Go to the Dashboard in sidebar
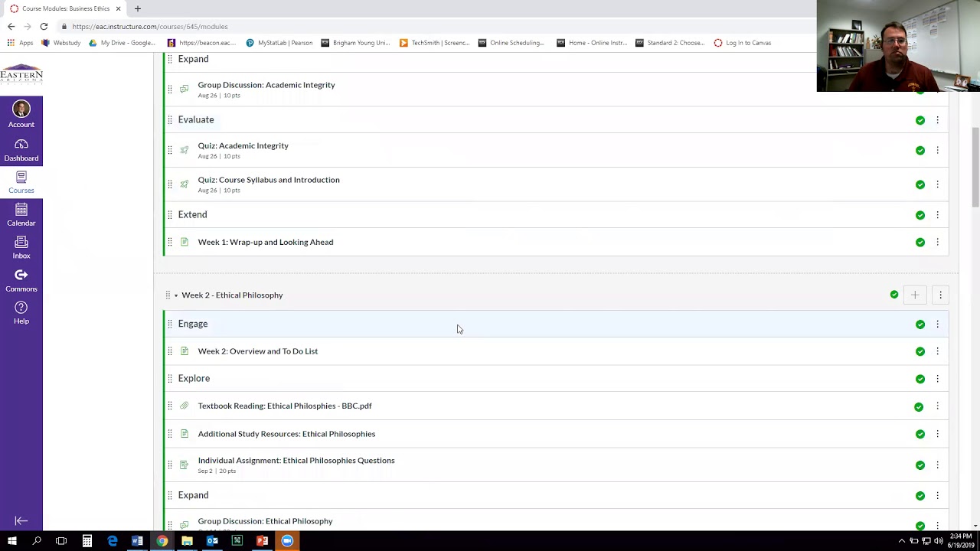 tap(21, 151)
